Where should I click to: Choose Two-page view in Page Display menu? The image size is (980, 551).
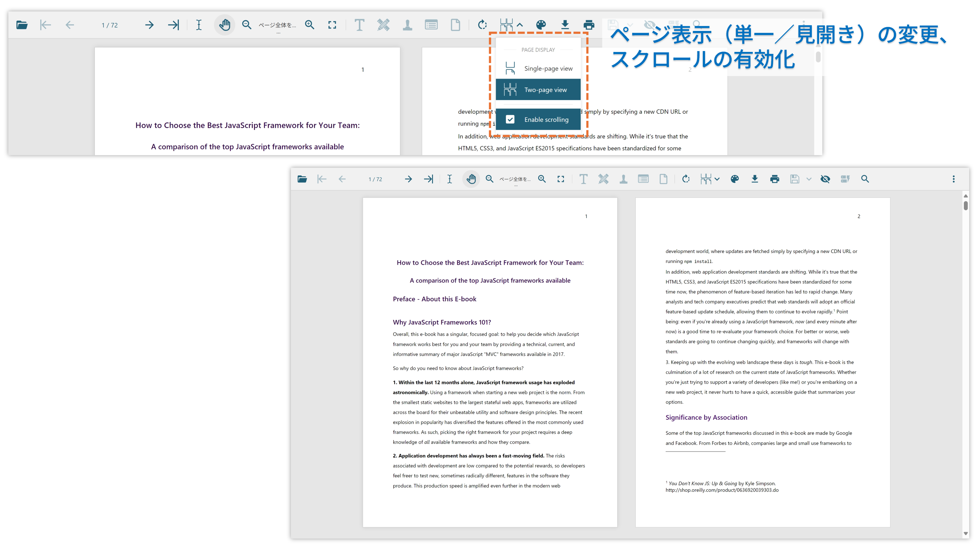[x=538, y=90]
